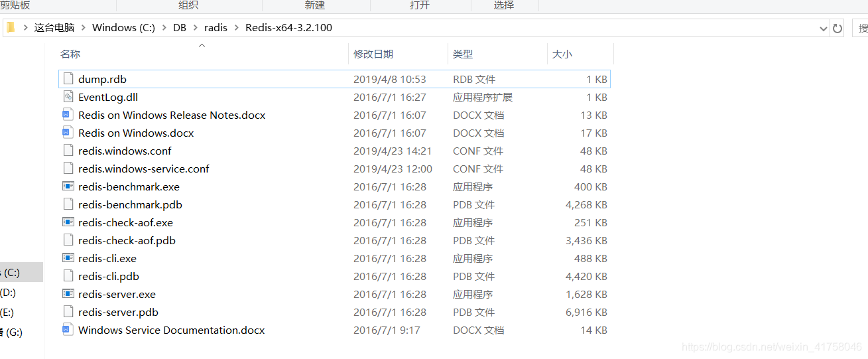Select the (G:) drive in the navigation pane
The image size is (868, 359).
pyautogui.click(x=11, y=332)
